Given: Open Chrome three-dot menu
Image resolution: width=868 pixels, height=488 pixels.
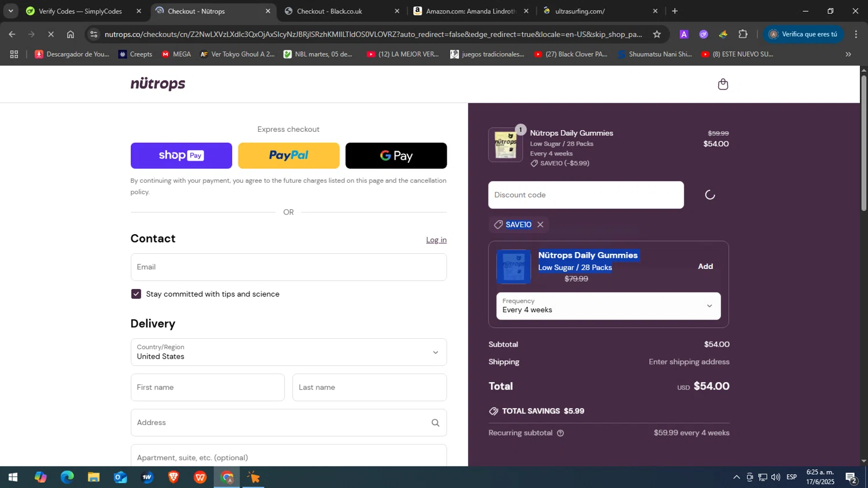Looking at the screenshot, I should 856,34.
